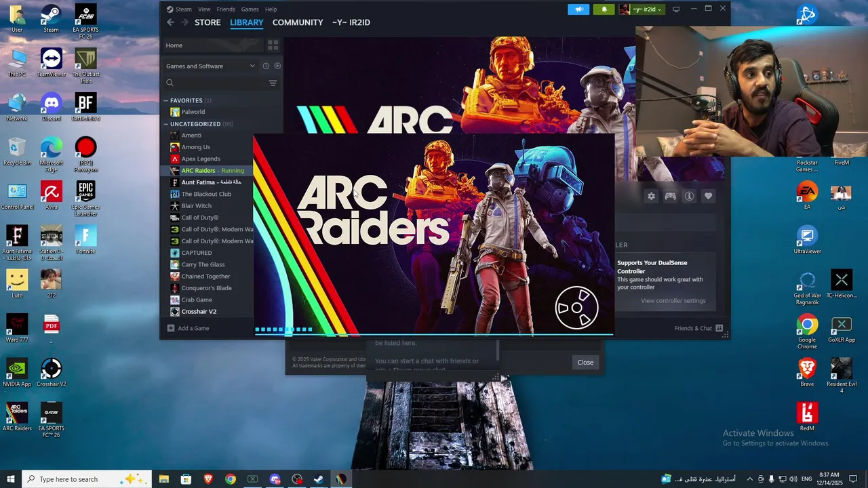Select the GoXLR App desktop icon

pyautogui.click(x=842, y=328)
